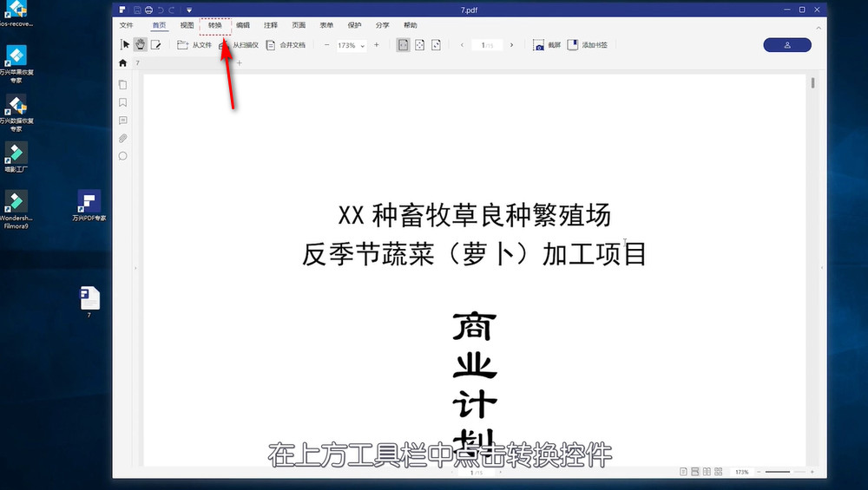This screenshot has height=490, width=868.
Task: Open the 编辑 tab
Action: 242,25
